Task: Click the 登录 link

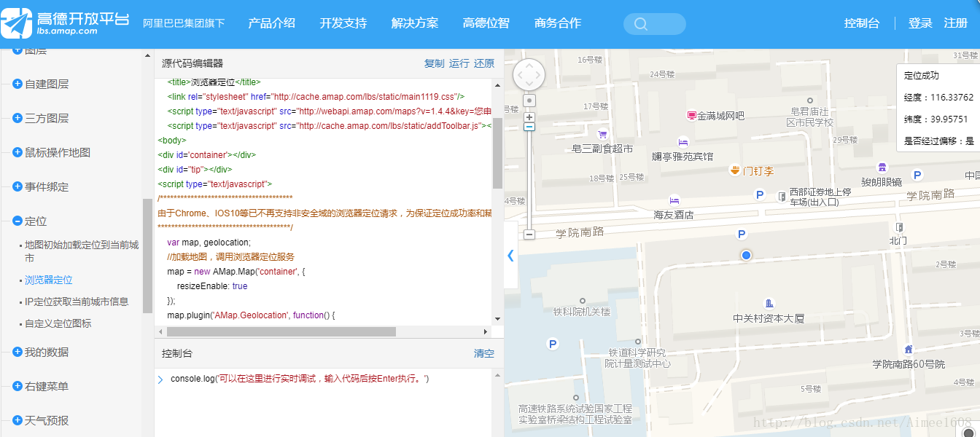Action: click(920, 23)
